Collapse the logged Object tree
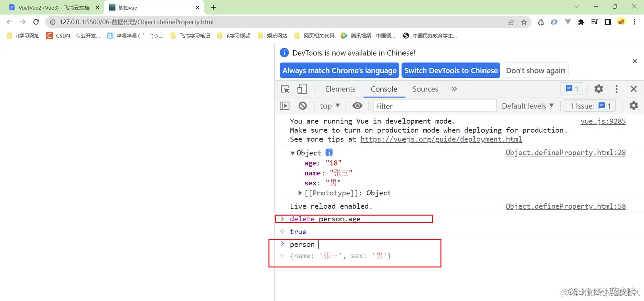Screen dimensions: 644x301 coord(293,153)
